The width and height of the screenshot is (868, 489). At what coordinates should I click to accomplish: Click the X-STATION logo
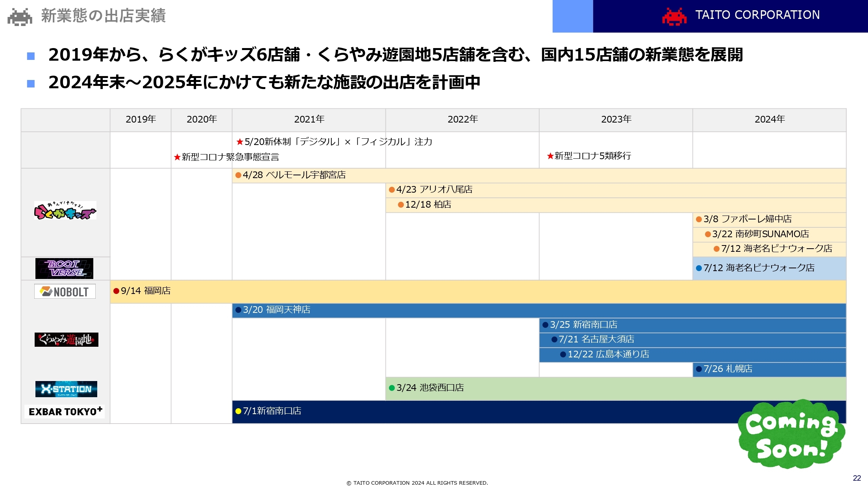click(x=66, y=389)
